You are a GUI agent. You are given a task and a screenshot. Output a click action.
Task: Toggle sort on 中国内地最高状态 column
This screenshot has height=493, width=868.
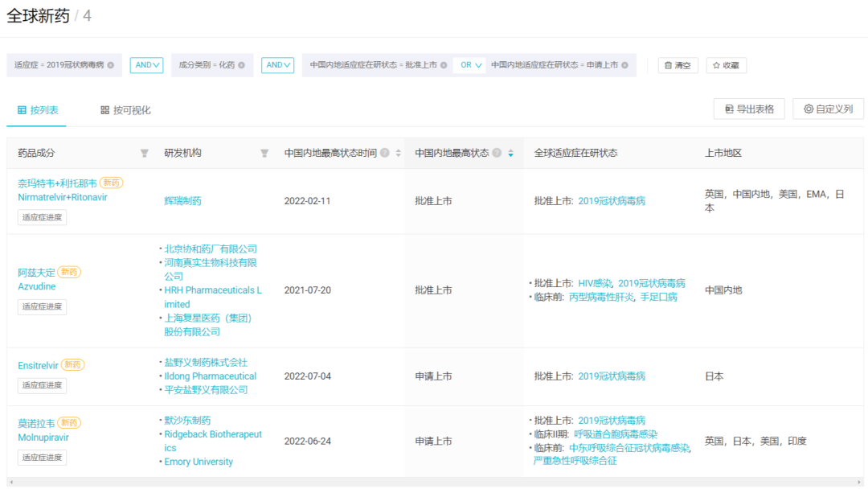point(510,153)
